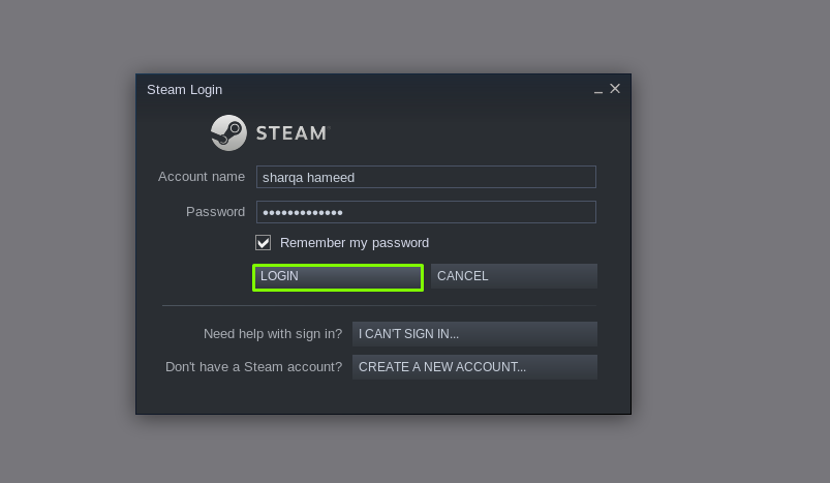Click the round Steam logo icon
Viewport: 830px width, 484px height.
coord(229,133)
